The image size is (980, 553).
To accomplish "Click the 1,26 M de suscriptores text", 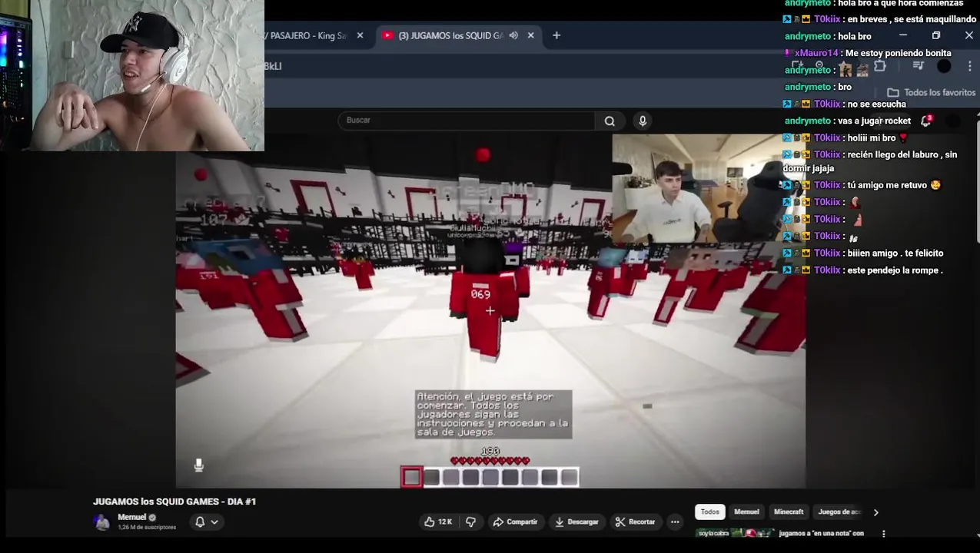I will (x=147, y=528).
